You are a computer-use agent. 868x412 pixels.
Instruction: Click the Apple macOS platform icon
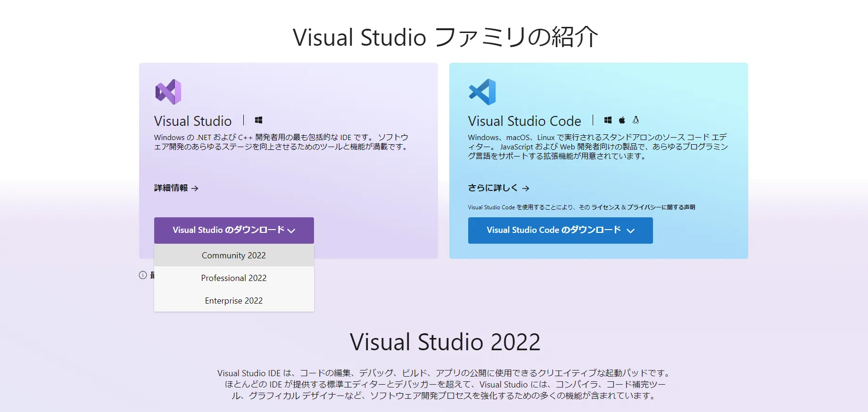pyautogui.click(x=622, y=120)
